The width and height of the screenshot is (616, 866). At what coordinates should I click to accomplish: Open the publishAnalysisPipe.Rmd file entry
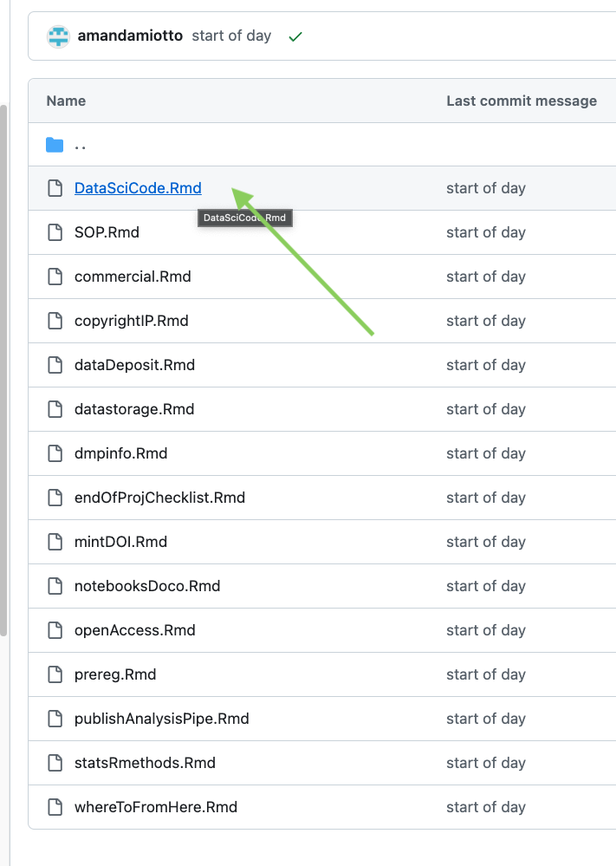coord(162,719)
